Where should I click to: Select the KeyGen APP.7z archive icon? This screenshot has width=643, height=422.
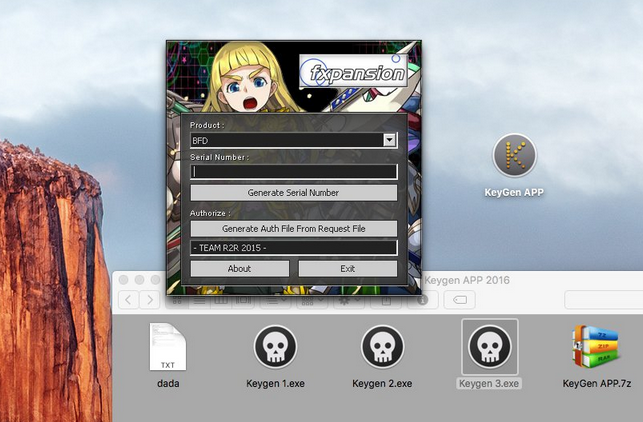[596, 347]
